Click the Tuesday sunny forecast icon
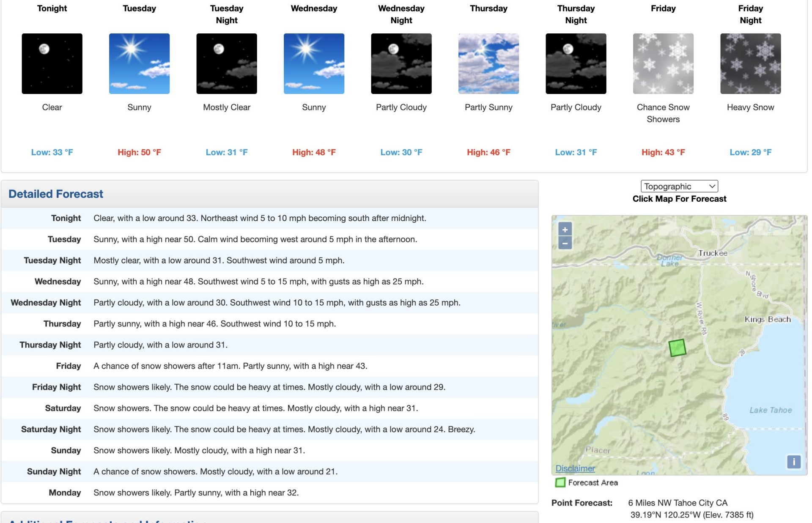Viewport: 812px width, 523px height. click(139, 64)
